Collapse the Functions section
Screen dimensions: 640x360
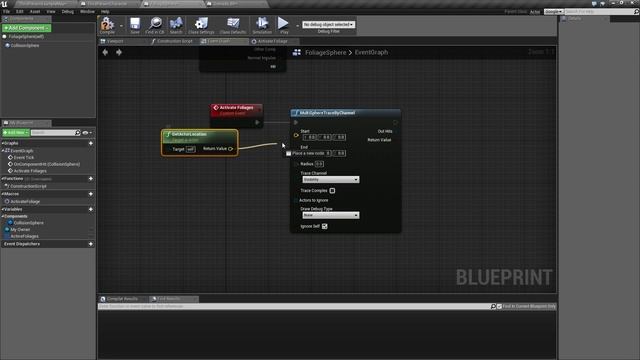(2, 179)
